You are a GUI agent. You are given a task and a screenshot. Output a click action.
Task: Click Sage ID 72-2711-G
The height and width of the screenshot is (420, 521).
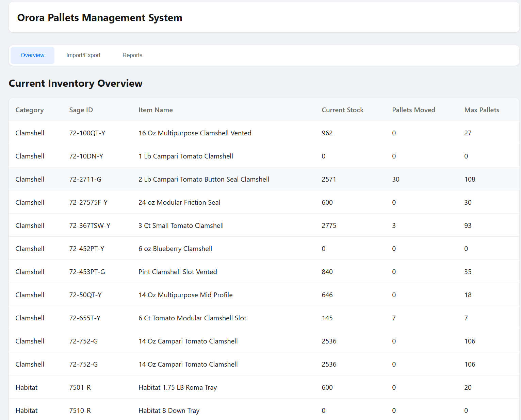click(85, 179)
